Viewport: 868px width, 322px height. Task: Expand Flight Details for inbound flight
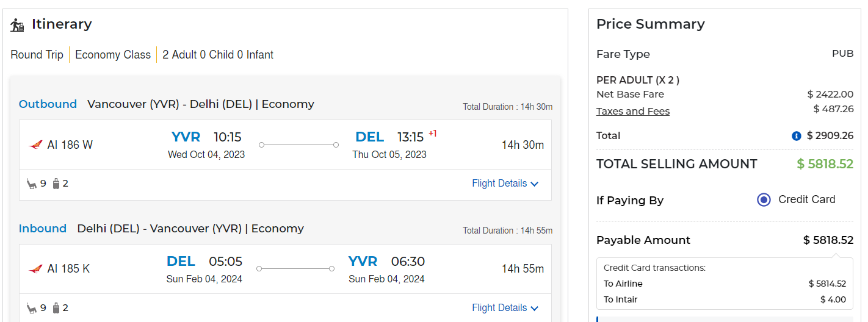coord(505,308)
